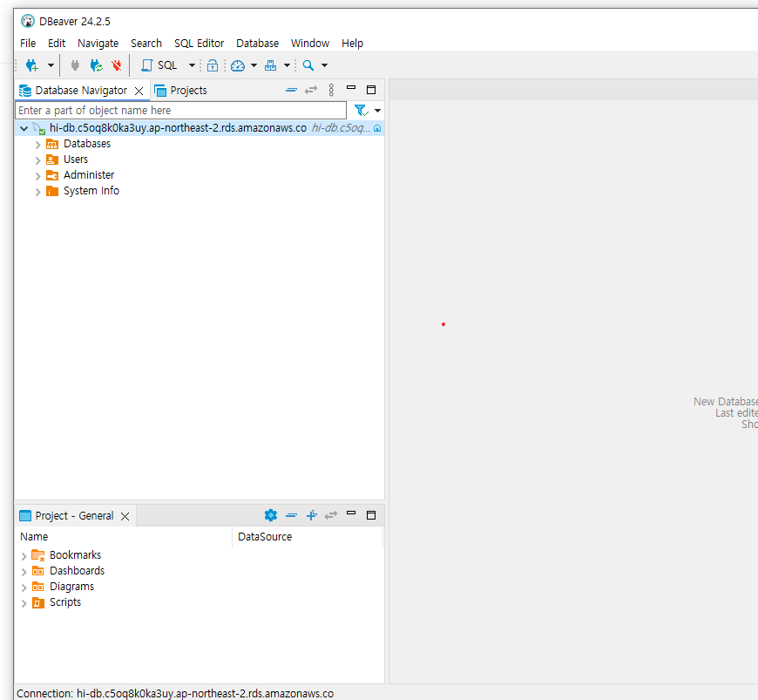Open the SQL button dropdown arrow

192,65
